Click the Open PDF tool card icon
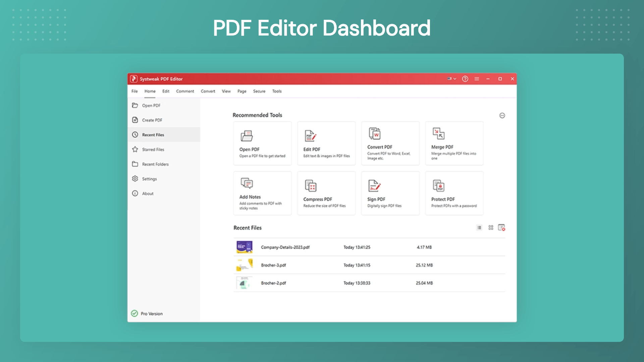Viewport: 644px width, 362px height. coord(247,136)
